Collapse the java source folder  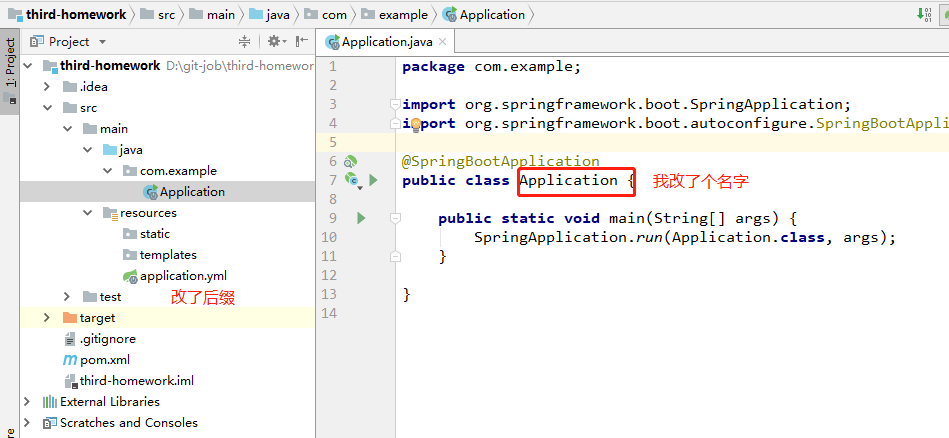87,149
